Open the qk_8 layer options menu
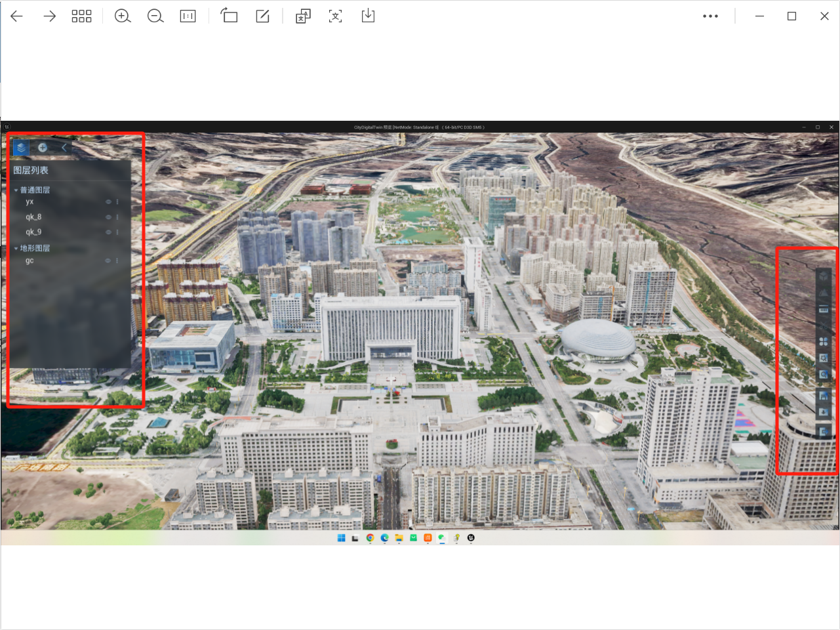Image resolution: width=840 pixels, height=630 pixels. 117,217
